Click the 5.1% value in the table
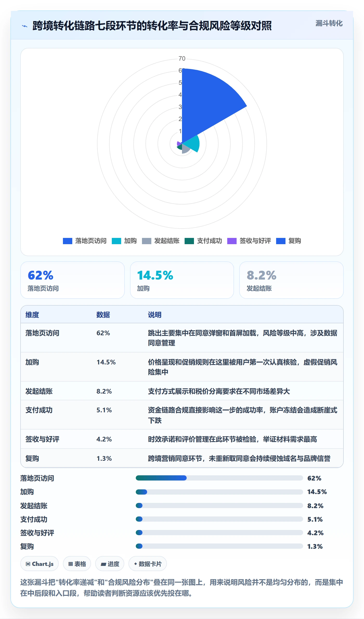 coord(104,410)
